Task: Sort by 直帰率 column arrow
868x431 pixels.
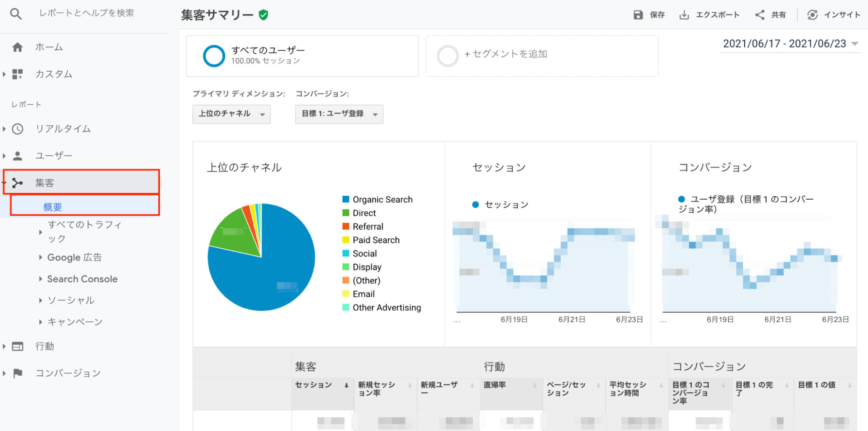Action: [x=535, y=385]
